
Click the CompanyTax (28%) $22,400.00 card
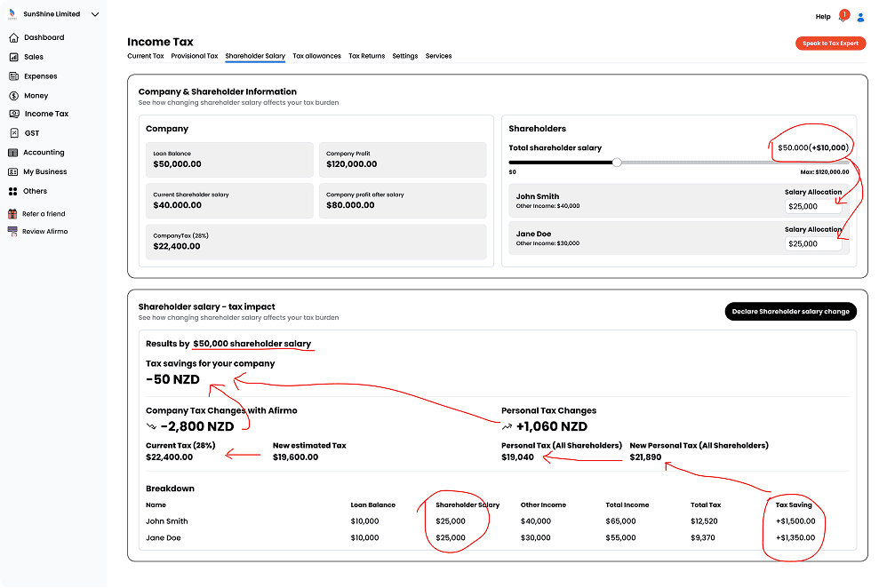coord(316,242)
